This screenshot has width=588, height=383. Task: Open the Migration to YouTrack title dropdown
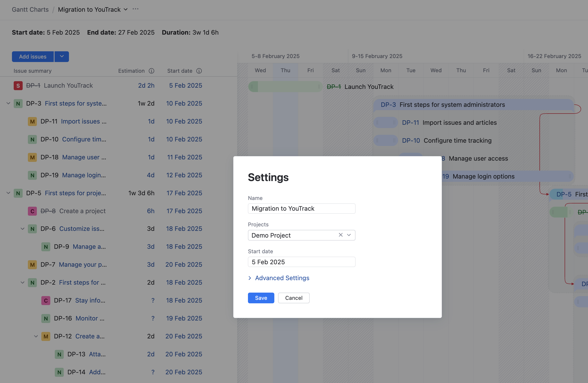coord(125,9)
